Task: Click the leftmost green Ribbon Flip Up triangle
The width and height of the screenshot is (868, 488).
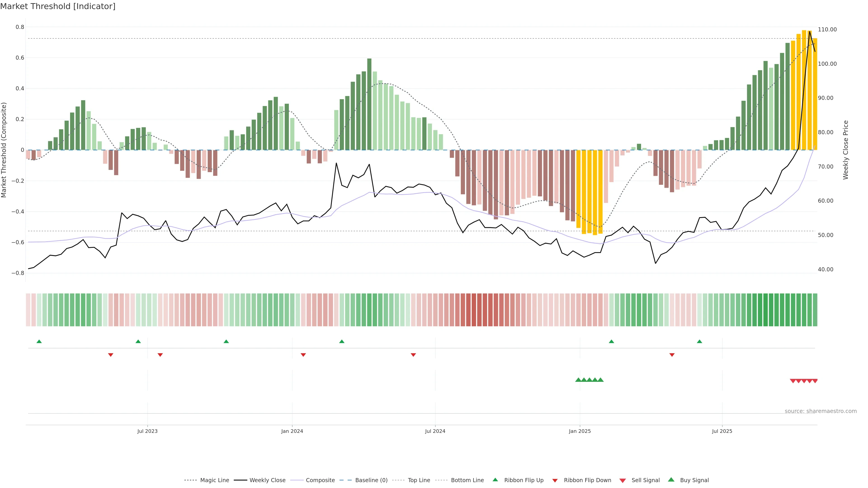Action: (x=39, y=342)
